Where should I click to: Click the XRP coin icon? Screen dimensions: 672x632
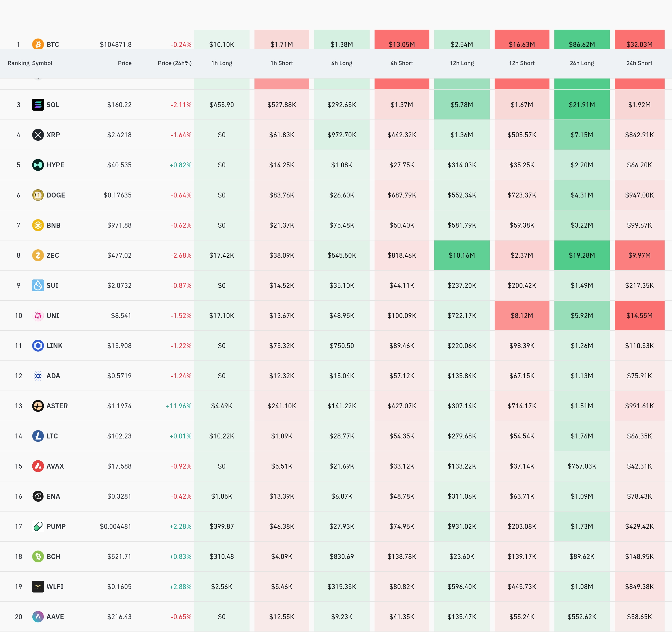click(x=38, y=135)
